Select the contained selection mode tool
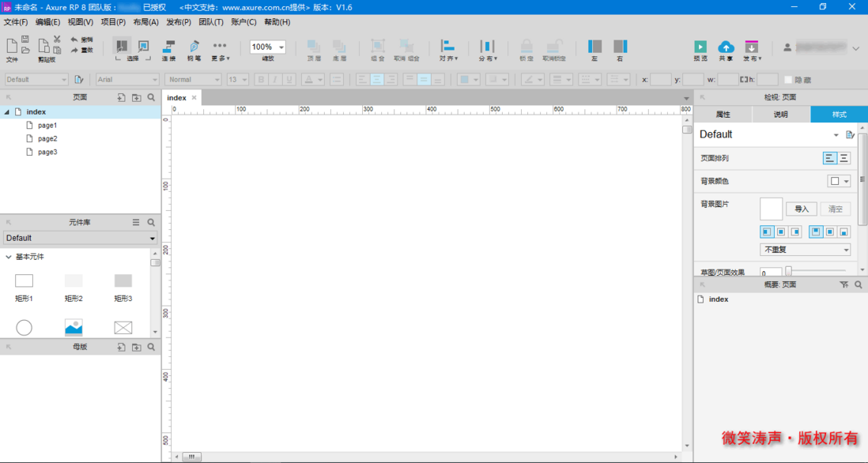The image size is (868, 463). pyautogui.click(x=143, y=46)
